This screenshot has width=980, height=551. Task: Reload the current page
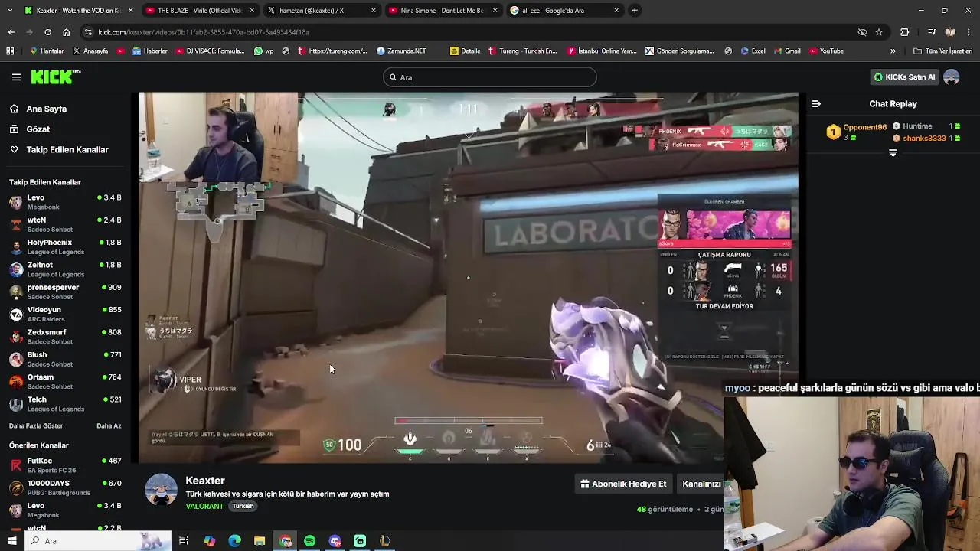pos(47,32)
